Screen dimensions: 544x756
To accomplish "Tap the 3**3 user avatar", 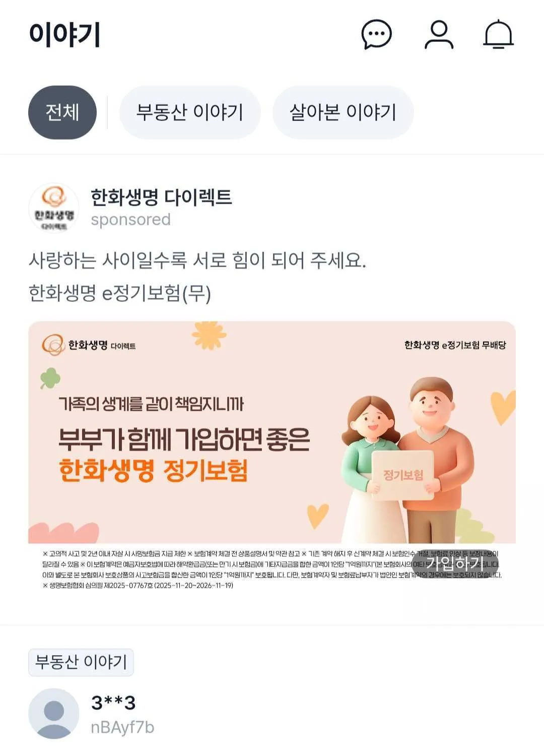I will [54, 714].
